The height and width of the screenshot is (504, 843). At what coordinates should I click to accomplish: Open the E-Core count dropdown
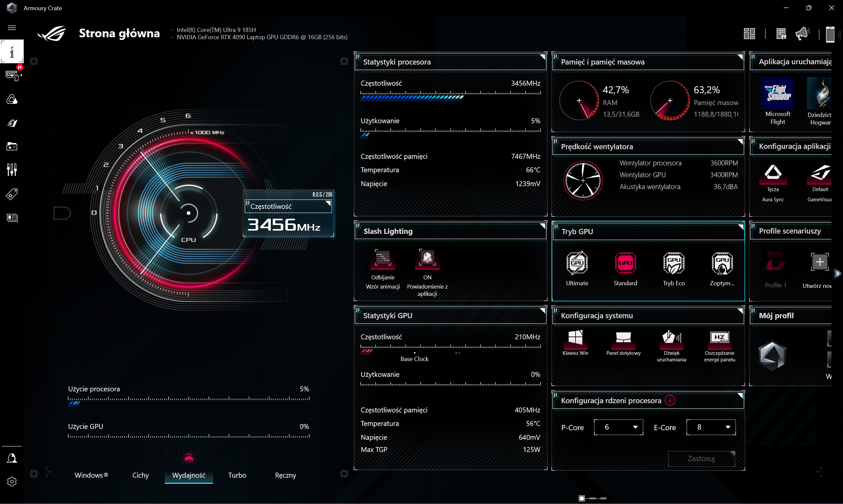click(711, 427)
